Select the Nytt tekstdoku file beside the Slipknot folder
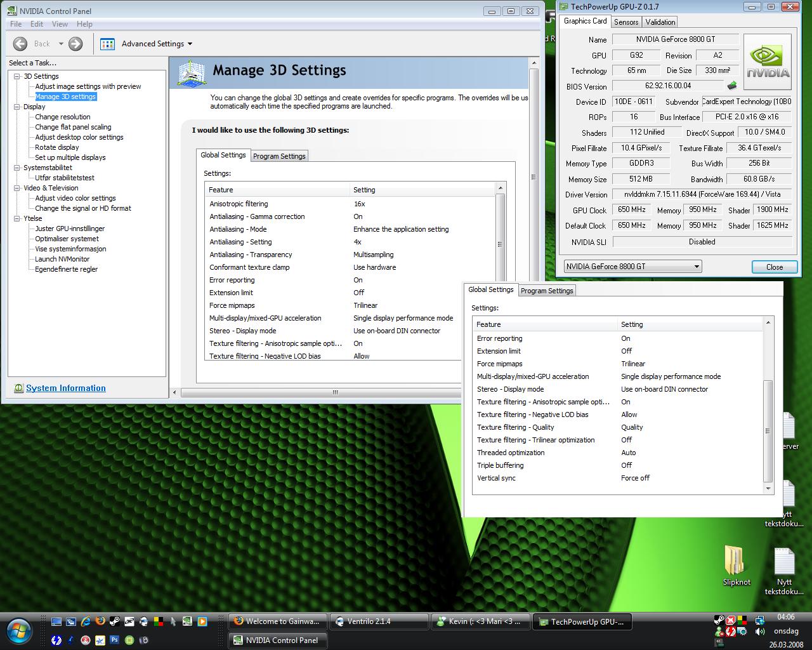 (x=784, y=571)
